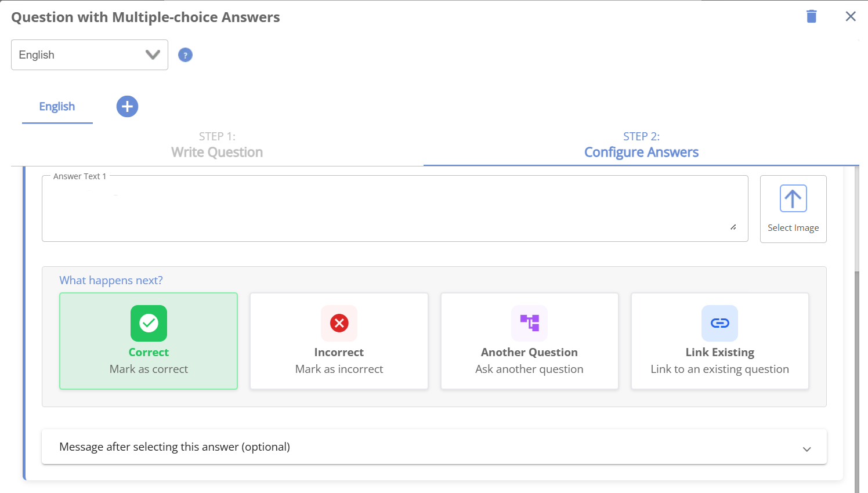Add a new language with plus icon
The height and width of the screenshot is (493, 868).
coord(127,107)
